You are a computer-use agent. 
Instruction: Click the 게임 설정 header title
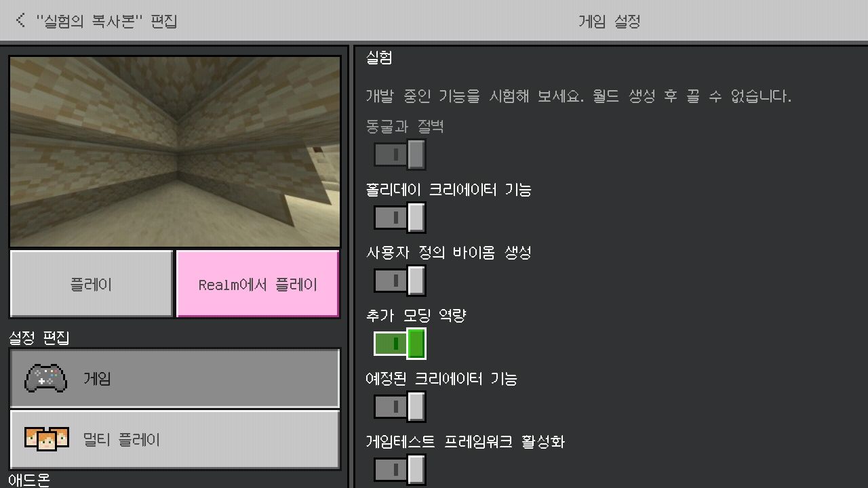pyautogui.click(x=609, y=21)
